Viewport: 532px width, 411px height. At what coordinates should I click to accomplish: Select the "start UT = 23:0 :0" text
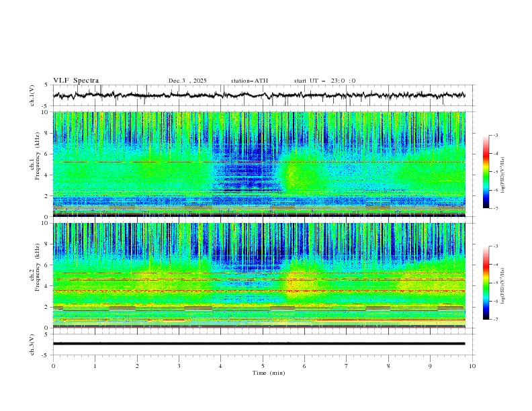coord(324,81)
